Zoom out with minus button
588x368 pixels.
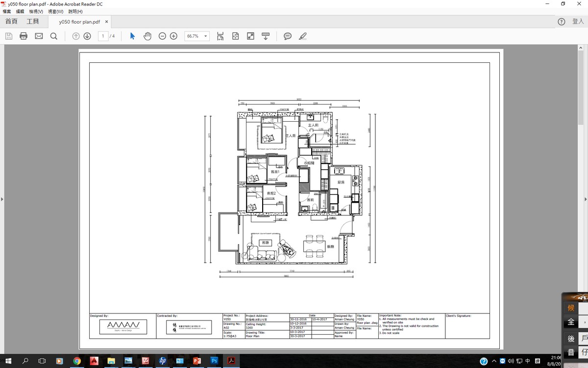162,36
